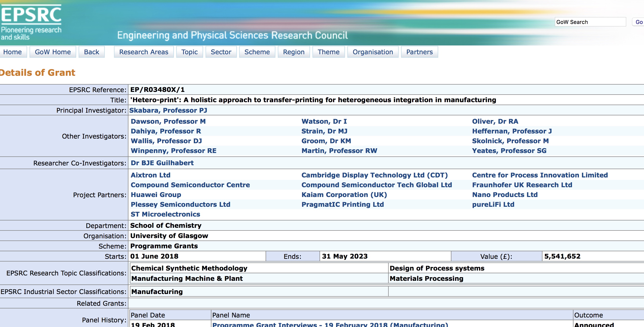The image size is (644, 327).
Task: Open the Region tab
Action: [x=294, y=52]
